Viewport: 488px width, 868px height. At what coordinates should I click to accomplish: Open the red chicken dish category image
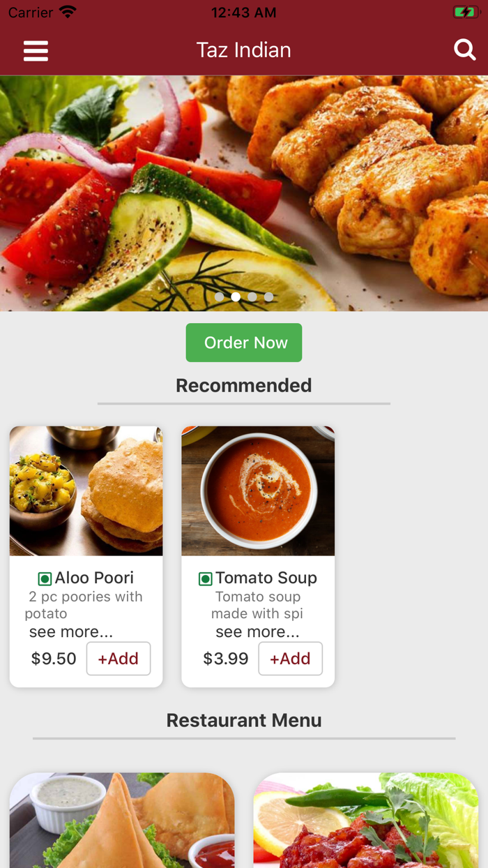pos(365,821)
